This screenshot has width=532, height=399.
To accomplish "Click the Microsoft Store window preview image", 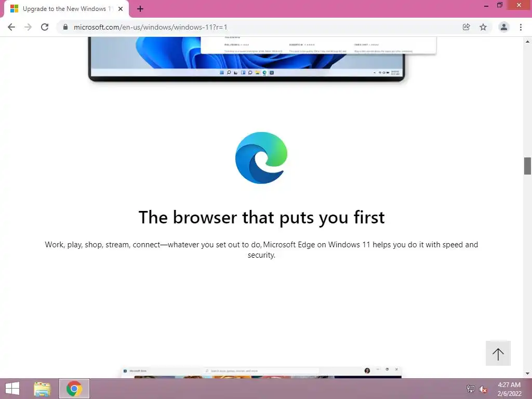I will (x=261, y=372).
